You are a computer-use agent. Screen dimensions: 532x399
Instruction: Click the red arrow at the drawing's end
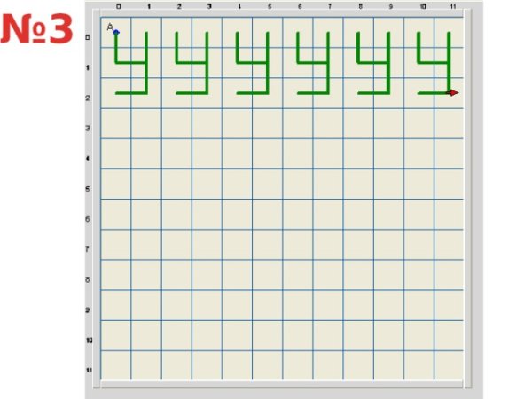click(x=453, y=92)
